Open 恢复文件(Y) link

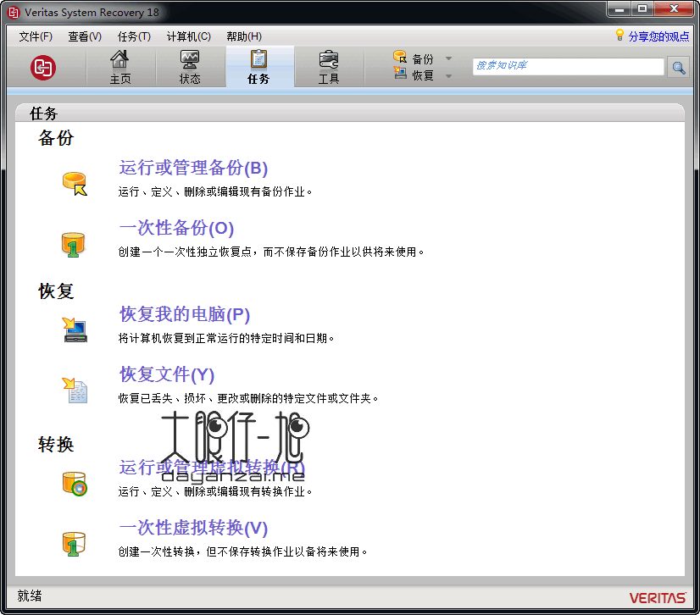[x=167, y=374]
